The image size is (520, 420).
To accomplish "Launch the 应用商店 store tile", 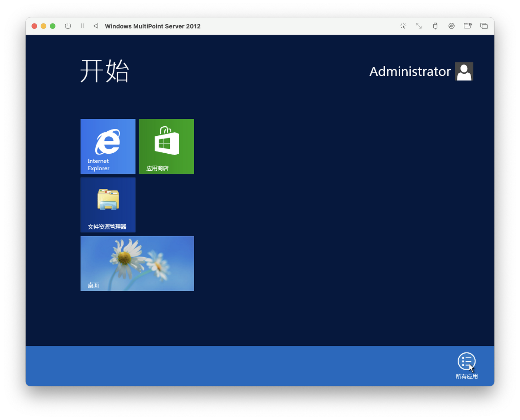I will (166, 146).
